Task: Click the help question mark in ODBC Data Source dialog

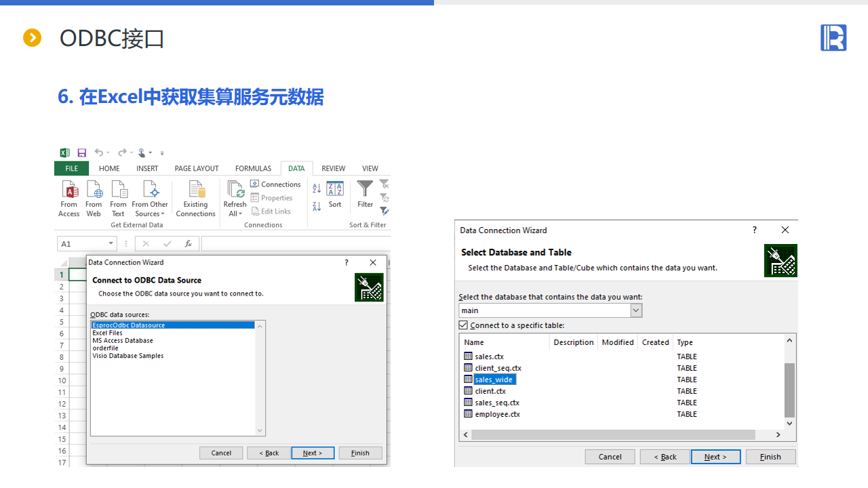Action: pos(347,262)
